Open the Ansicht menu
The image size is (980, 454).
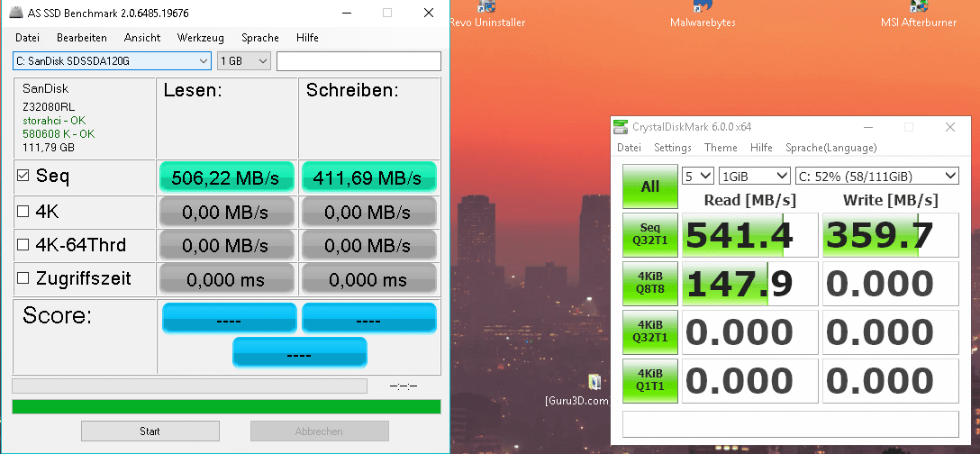[x=142, y=38]
